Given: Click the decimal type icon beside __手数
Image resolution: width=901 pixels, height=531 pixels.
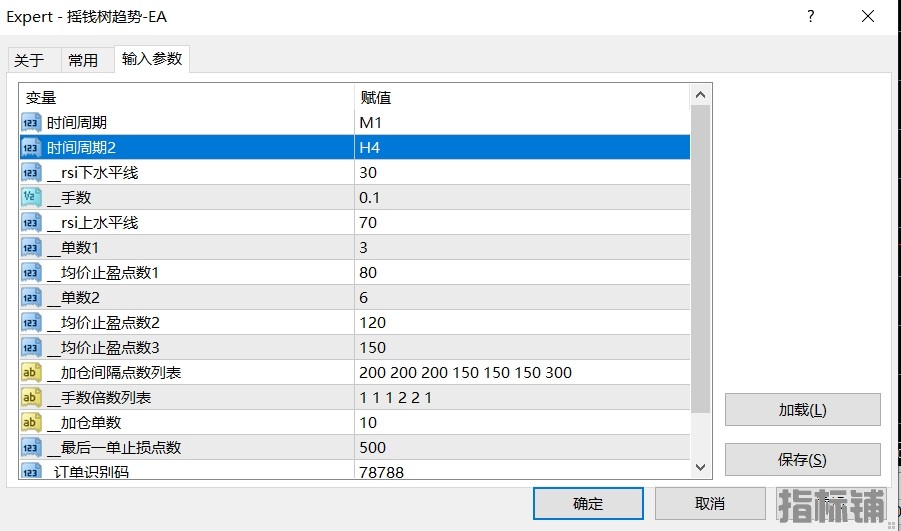Looking at the screenshot, I should pos(31,198).
